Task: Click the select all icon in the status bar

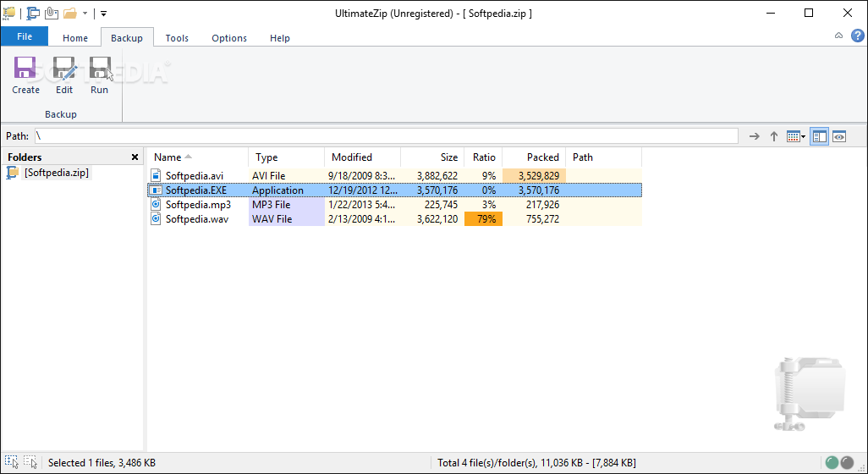Action: [12, 462]
